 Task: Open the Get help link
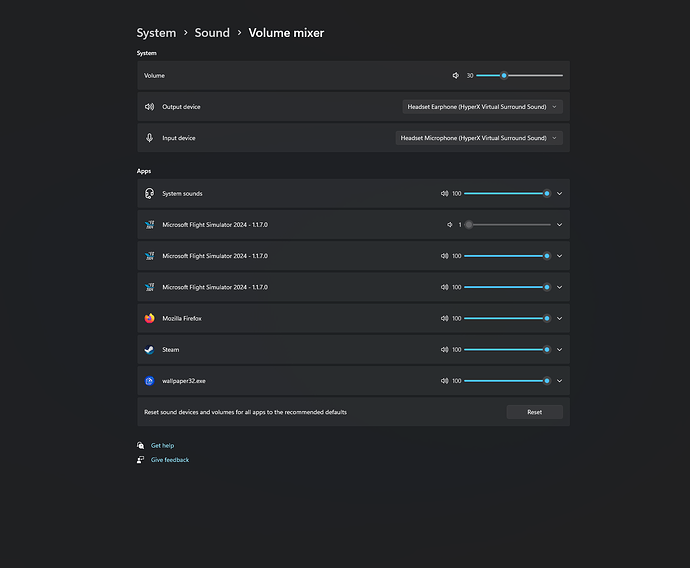pos(162,445)
